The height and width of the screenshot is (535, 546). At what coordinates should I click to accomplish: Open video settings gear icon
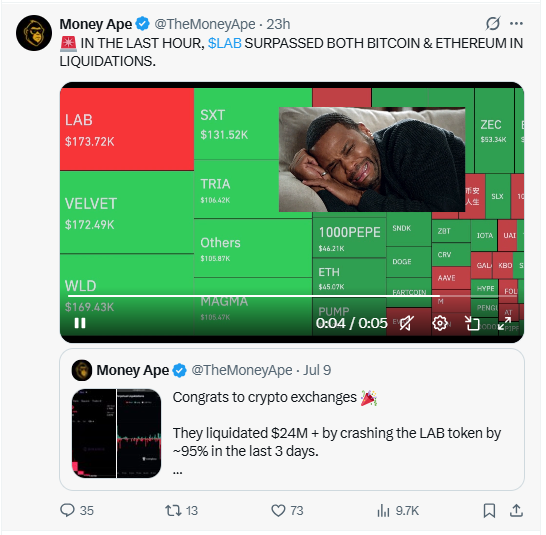440,323
